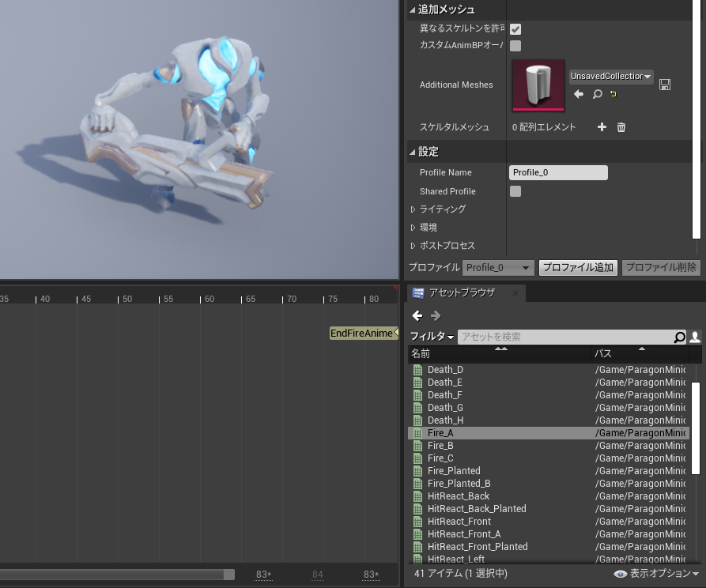This screenshot has width=706, height=588.
Task: Click the details panel vertical scrollbar
Action: pyautogui.click(x=696, y=119)
